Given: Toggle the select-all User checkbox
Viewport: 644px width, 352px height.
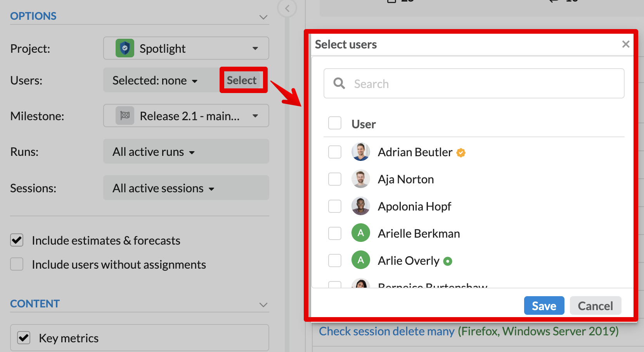Looking at the screenshot, I should (x=335, y=123).
